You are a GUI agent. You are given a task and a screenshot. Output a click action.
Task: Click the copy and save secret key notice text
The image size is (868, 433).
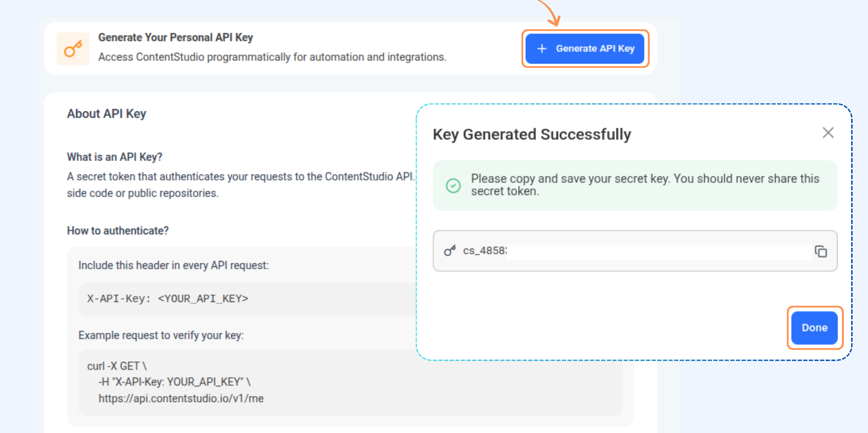(645, 185)
